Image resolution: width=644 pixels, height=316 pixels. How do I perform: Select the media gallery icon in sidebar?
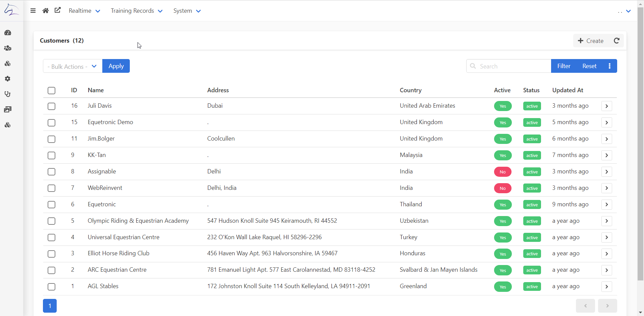tap(7, 109)
